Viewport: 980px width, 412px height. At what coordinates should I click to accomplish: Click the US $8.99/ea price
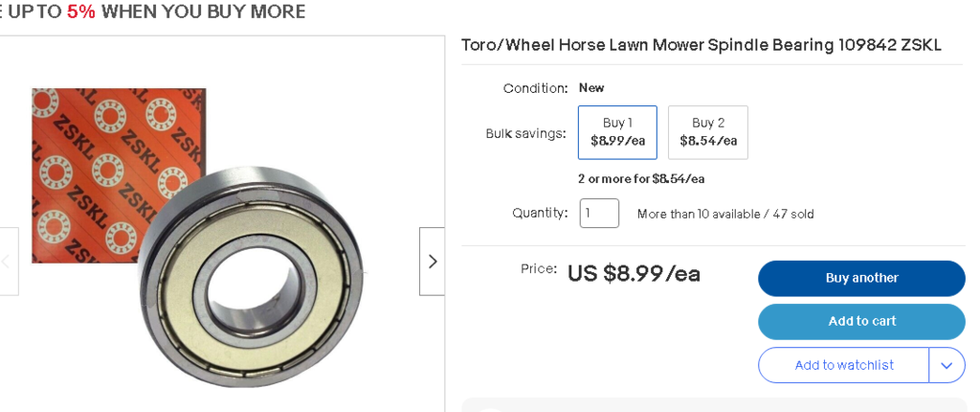pyautogui.click(x=634, y=274)
